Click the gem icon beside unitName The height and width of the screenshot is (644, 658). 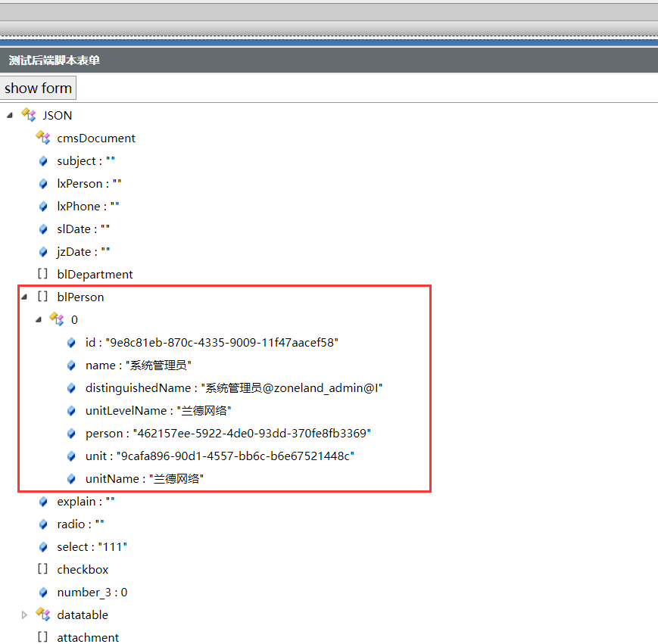[71, 478]
